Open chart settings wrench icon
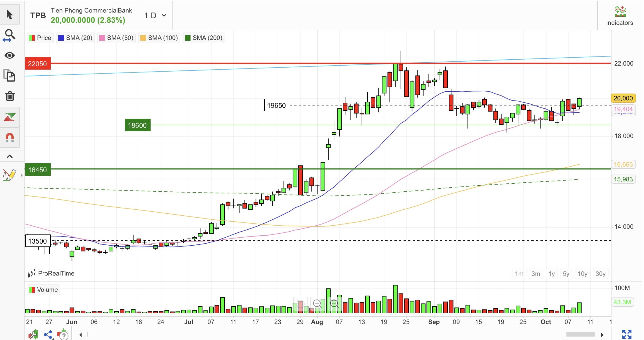The width and height of the screenshot is (644, 340). coord(33,334)
